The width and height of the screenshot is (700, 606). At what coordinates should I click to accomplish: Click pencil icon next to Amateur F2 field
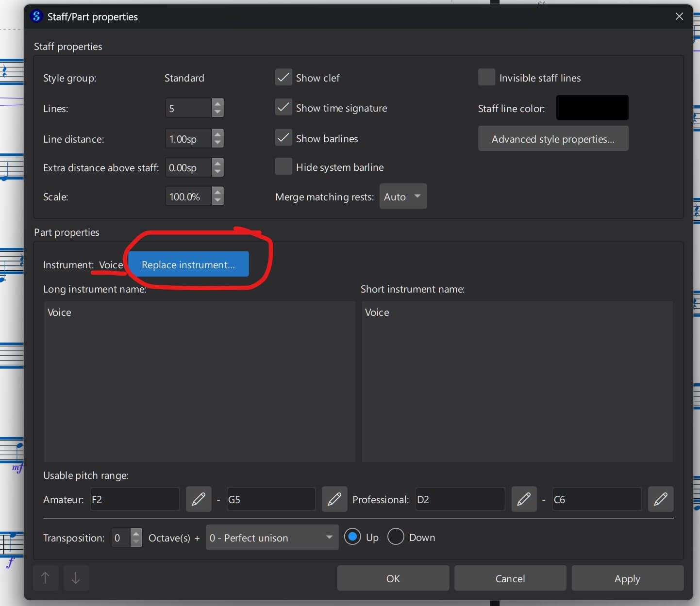pyautogui.click(x=199, y=499)
